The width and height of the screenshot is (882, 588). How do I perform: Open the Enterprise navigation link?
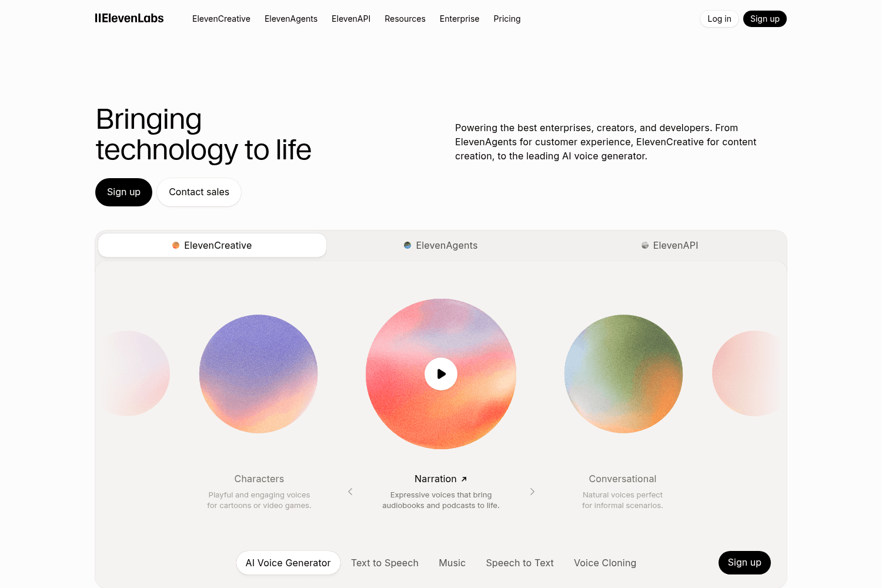459,19
